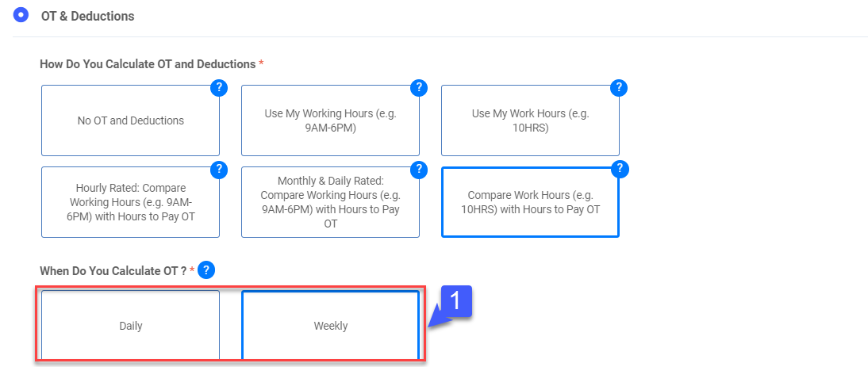Select Monthly & Daily Rated compare option
The image size is (868, 367).
pos(330,202)
